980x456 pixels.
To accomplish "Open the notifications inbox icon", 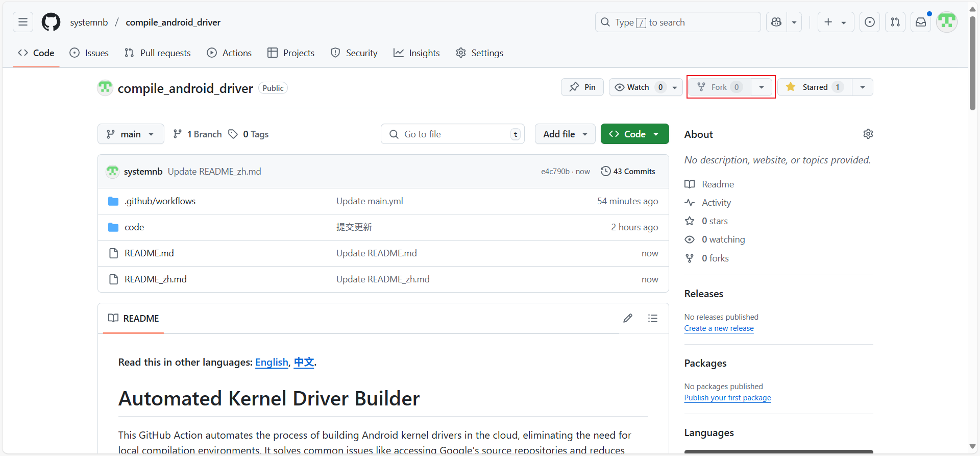I will [x=921, y=22].
